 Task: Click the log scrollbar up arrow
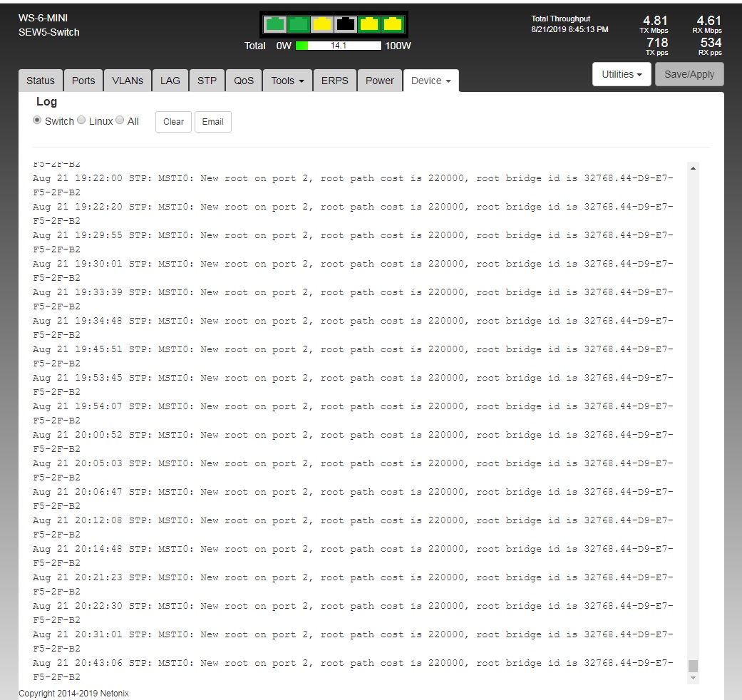tap(693, 168)
